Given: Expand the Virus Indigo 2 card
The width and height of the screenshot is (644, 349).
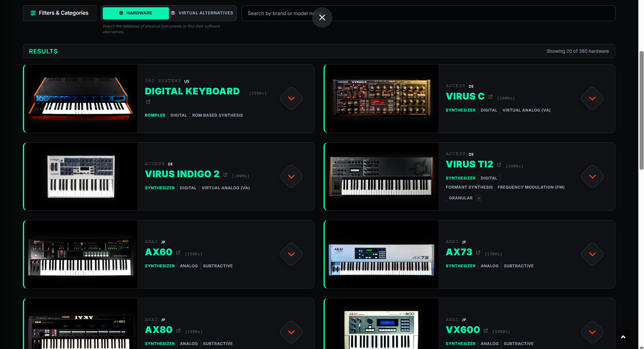Looking at the screenshot, I should tap(291, 177).
